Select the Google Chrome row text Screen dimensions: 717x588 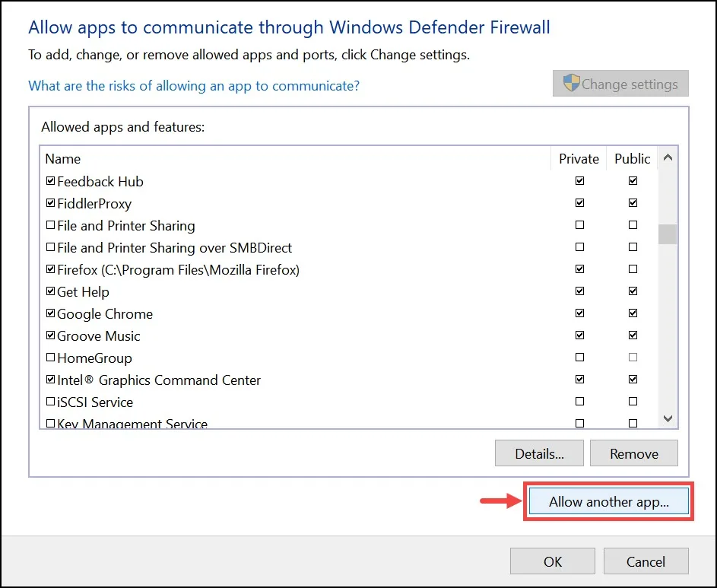pos(105,314)
